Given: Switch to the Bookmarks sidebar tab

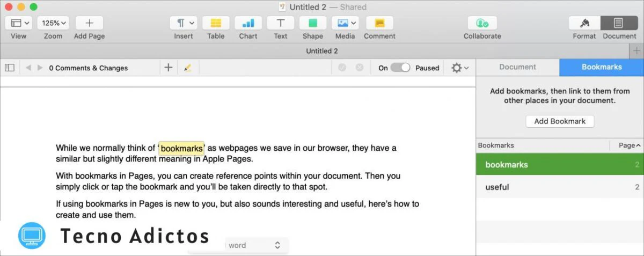Looking at the screenshot, I should [x=602, y=67].
